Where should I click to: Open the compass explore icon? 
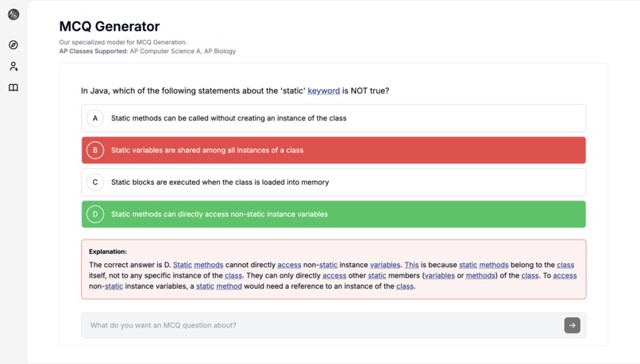[x=13, y=45]
